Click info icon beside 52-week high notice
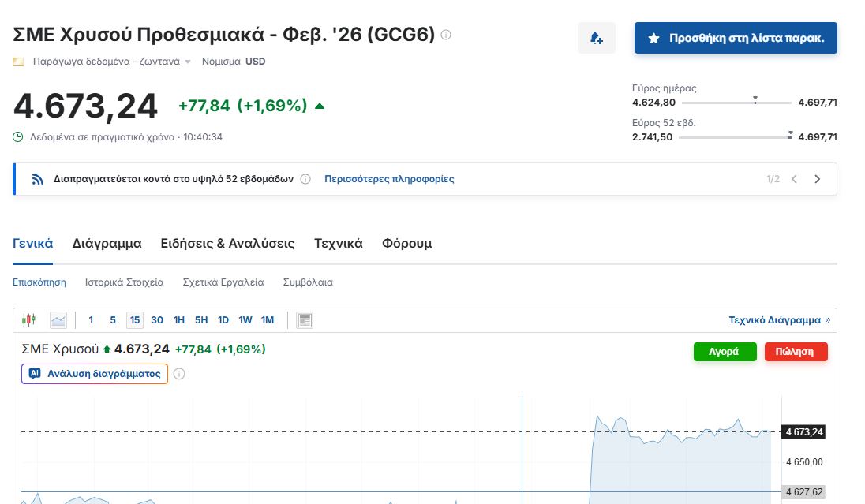This screenshot has width=865, height=504. (x=305, y=179)
